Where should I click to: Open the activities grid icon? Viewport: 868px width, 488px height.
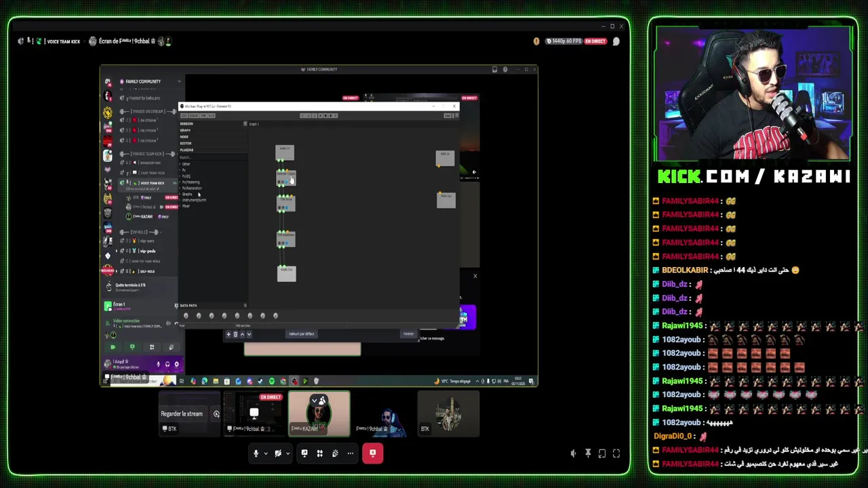(x=320, y=453)
